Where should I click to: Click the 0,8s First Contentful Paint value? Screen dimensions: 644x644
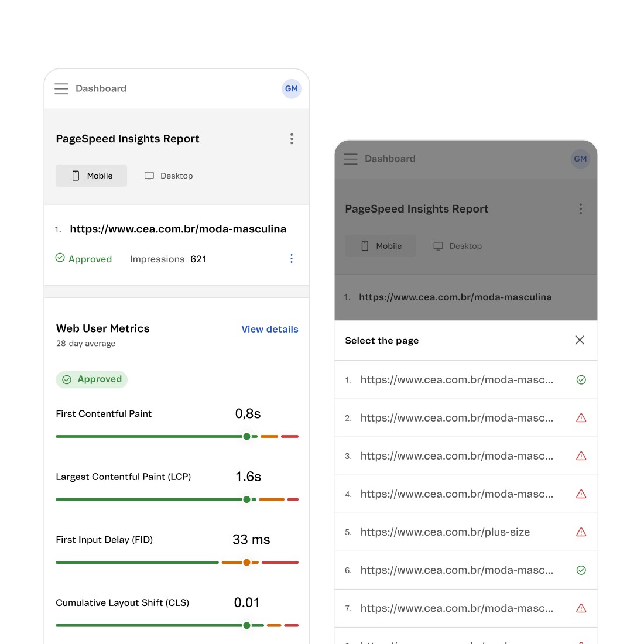[248, 413]
